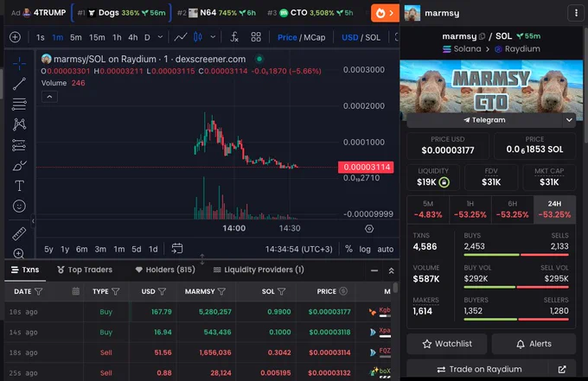Switch chart to line style icon
The image size is (588, 381).
click(181, 37)
